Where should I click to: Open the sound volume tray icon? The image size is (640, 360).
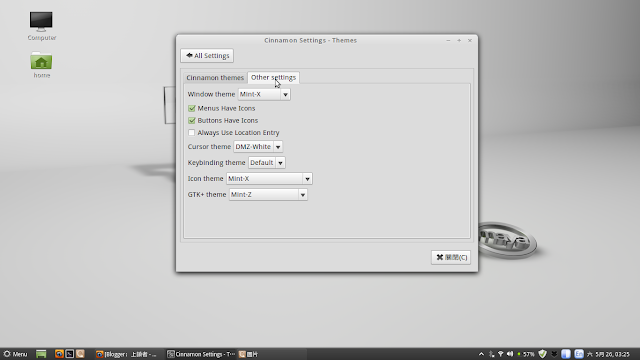click(x=510, y=354)
